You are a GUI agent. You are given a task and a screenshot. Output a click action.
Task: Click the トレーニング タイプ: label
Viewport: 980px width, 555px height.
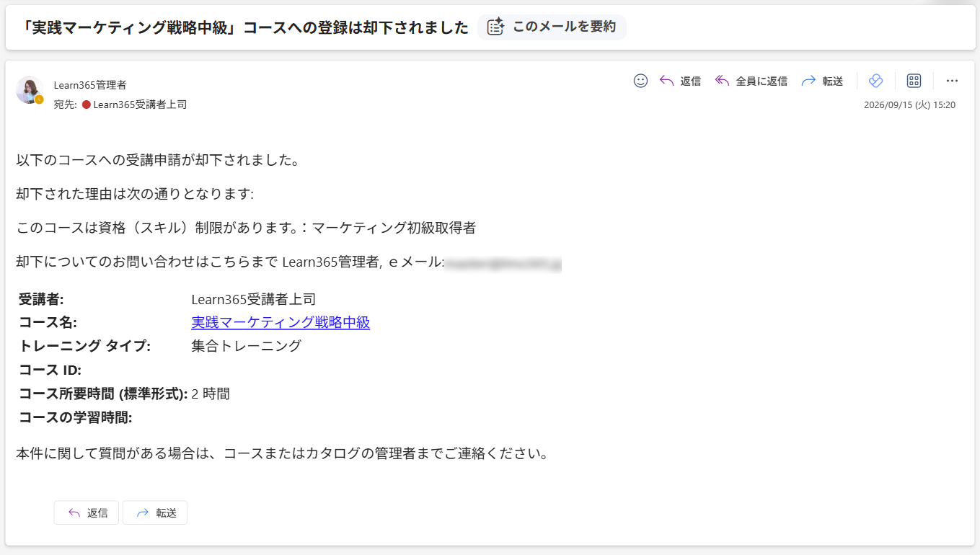[84, 346]
